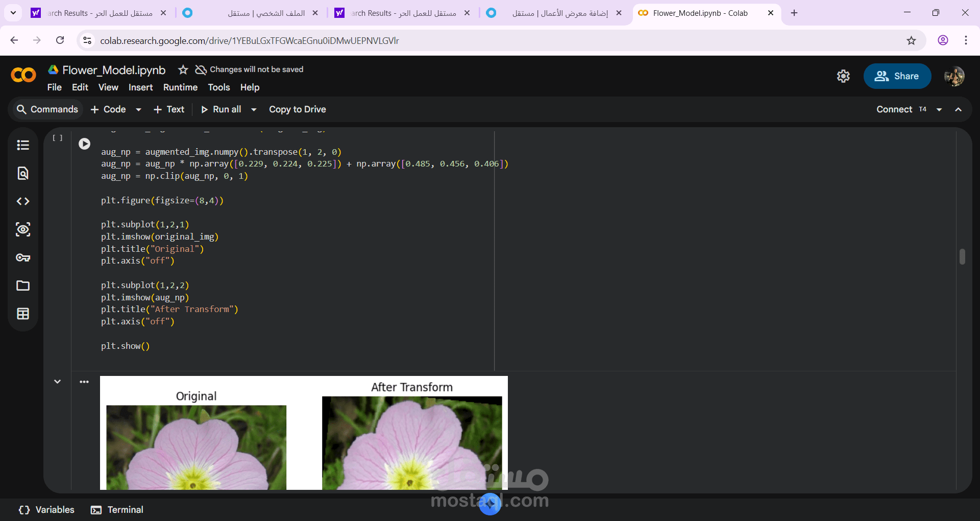Expand the Run all dropdown arrow
Image resolution: width=980 pixels, height=521 pixels.
[x=254, y=109]
